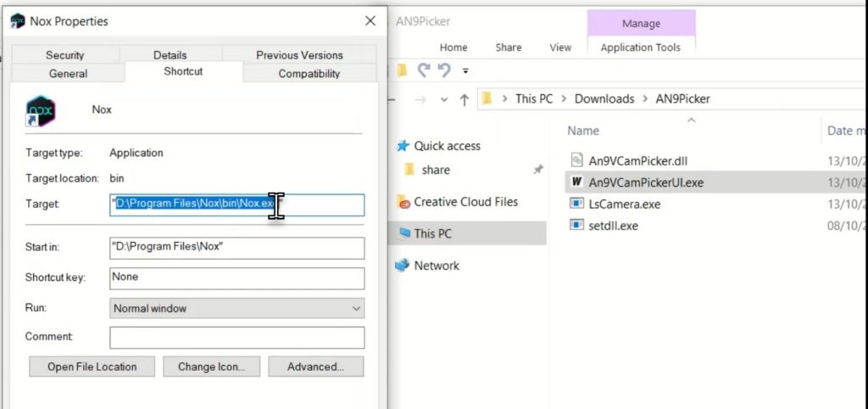This screenshot has width=868, height=409.
Task: Click the Nox shortcut icon in Properties
Action: point(41,111)
